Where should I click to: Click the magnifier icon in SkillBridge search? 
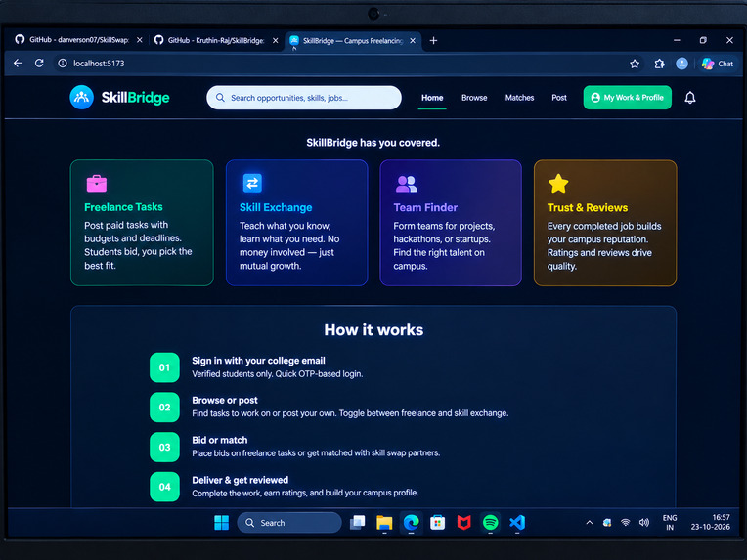pos(220,98)
